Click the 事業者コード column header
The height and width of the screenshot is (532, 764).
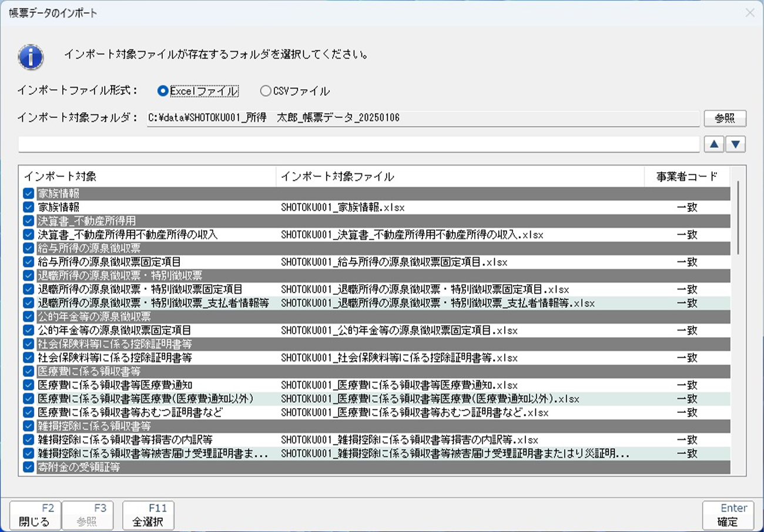(x=686, y=176)
